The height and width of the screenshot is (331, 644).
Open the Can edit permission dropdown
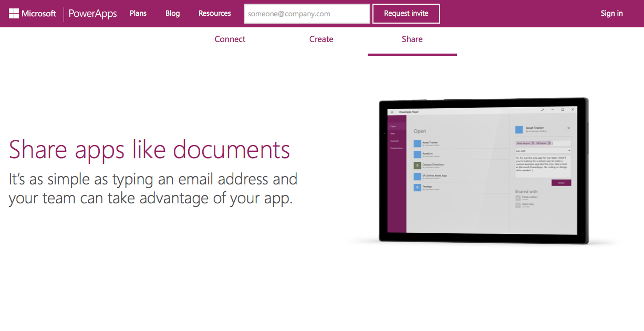click(x=543, y=151)
